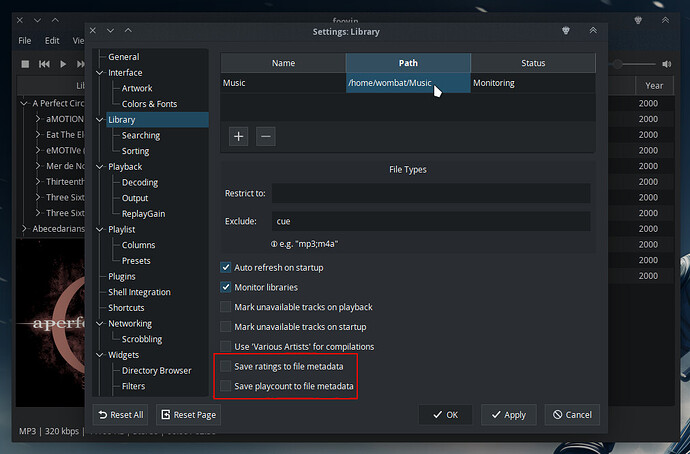Collapse the Playback settings tree node
690x454 pixels.
click(x=99, y=167)
